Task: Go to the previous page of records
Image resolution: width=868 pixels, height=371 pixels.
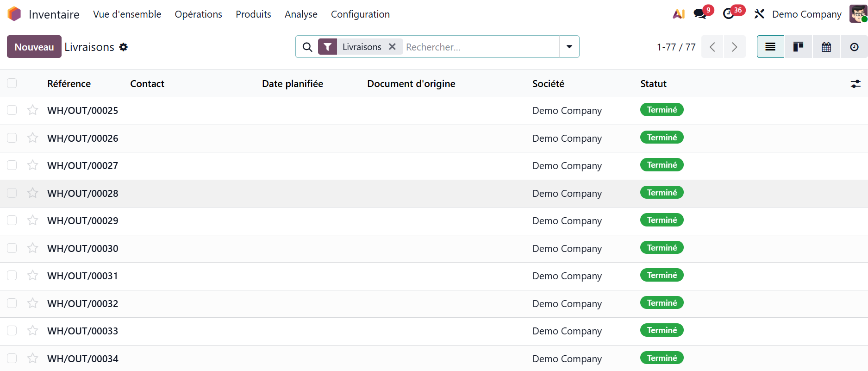Action: [x=712, y=47]
